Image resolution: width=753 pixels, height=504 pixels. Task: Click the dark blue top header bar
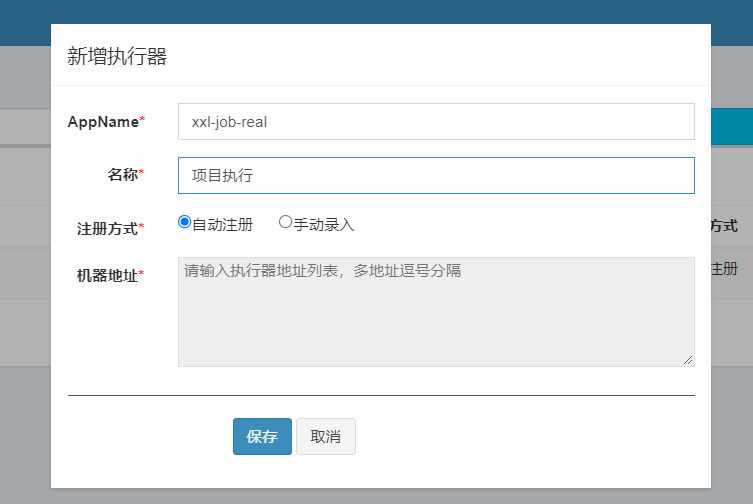376,12
